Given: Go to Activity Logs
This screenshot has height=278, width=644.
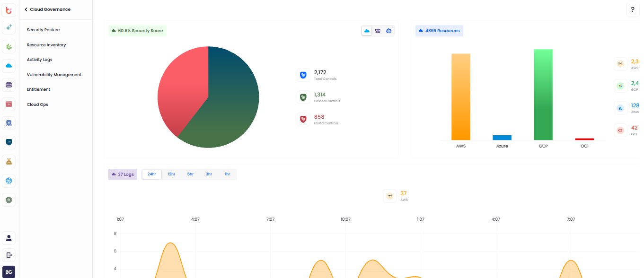Looking at the screenshot, I should coord(39,60).
